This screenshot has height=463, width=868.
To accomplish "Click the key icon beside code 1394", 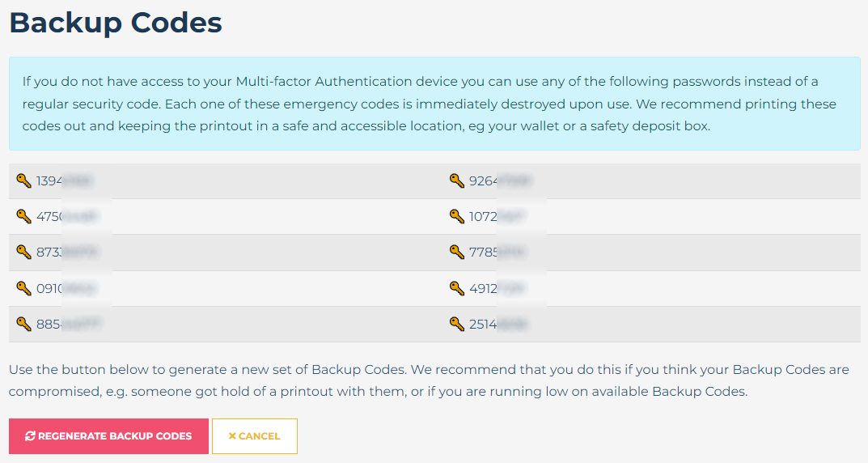I will 24,181.
